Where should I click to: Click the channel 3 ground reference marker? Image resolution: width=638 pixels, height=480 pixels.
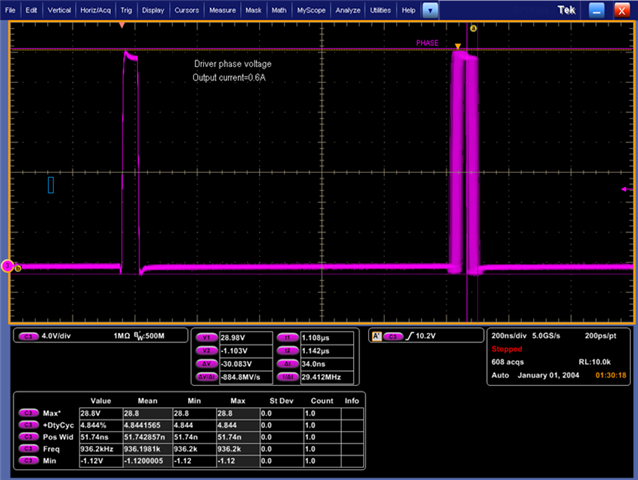tap(7, 266)
